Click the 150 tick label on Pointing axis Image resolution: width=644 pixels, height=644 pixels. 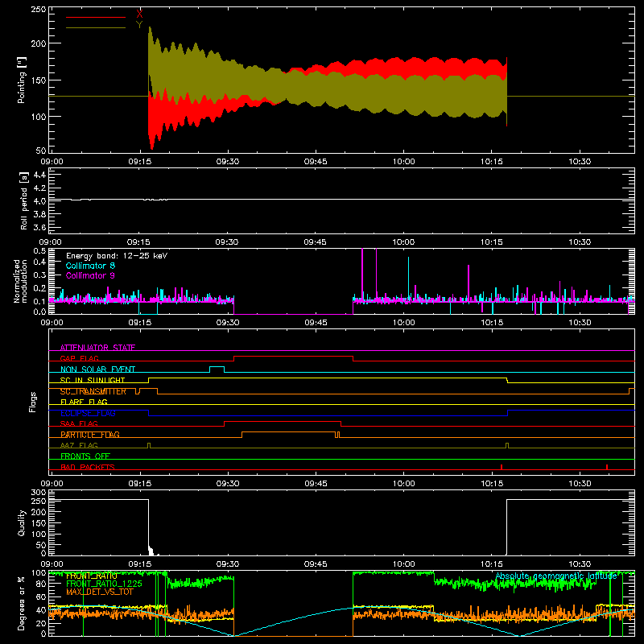(39, 80)
